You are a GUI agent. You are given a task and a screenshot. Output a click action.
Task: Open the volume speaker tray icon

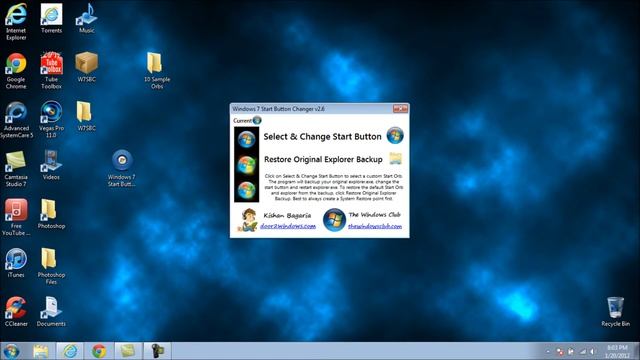coord(593,351)
